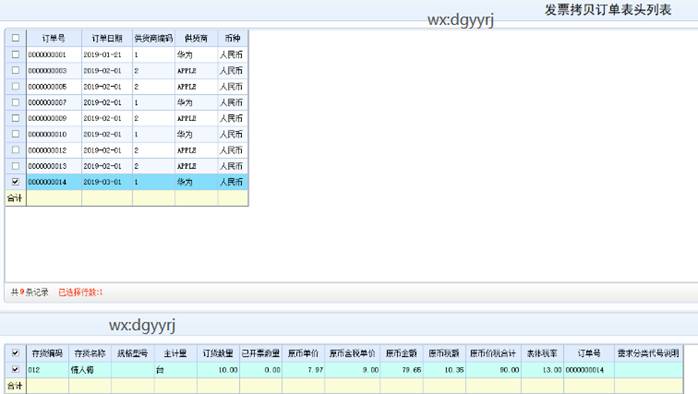Check the box for order 0000000007
Screen dimensions: 698x394
pos(16,102)
